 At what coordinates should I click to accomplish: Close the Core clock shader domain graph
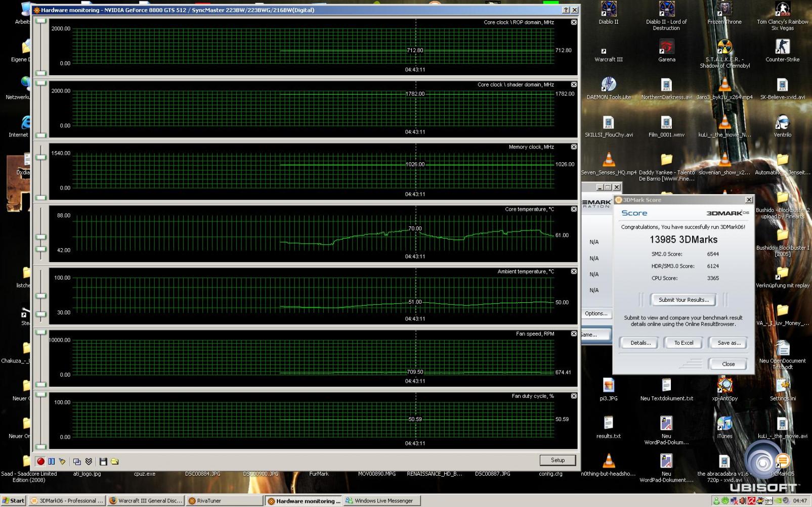tap(574, 84)
